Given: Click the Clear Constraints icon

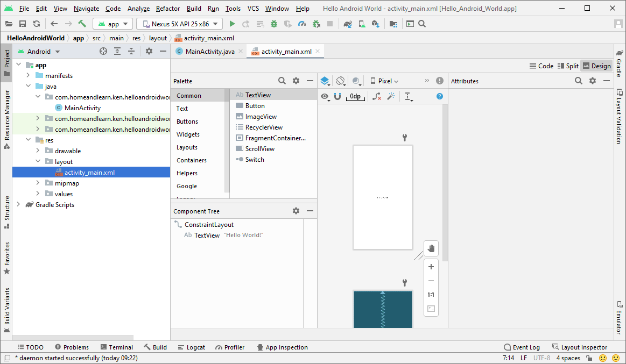Looking at the screenshot, I should coord(377,96).
